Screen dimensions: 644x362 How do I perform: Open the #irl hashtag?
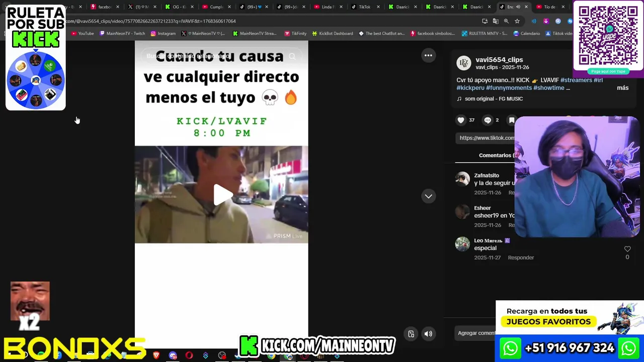(598, 80)
